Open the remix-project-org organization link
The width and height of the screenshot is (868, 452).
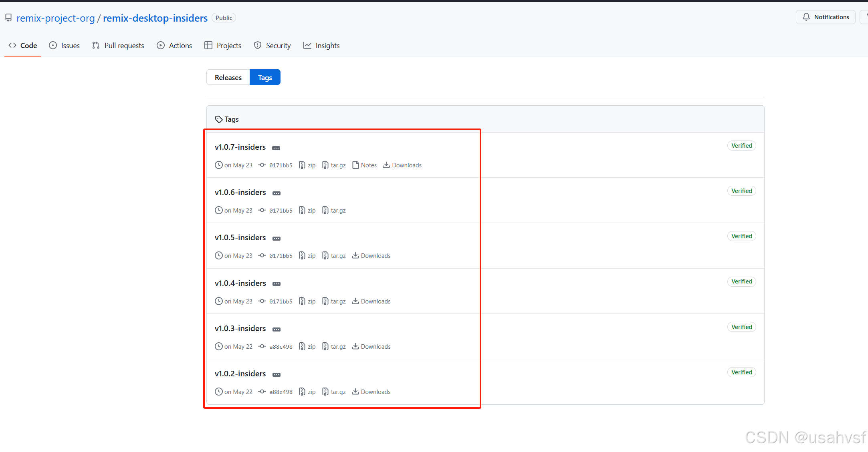(x=56, y=18)
